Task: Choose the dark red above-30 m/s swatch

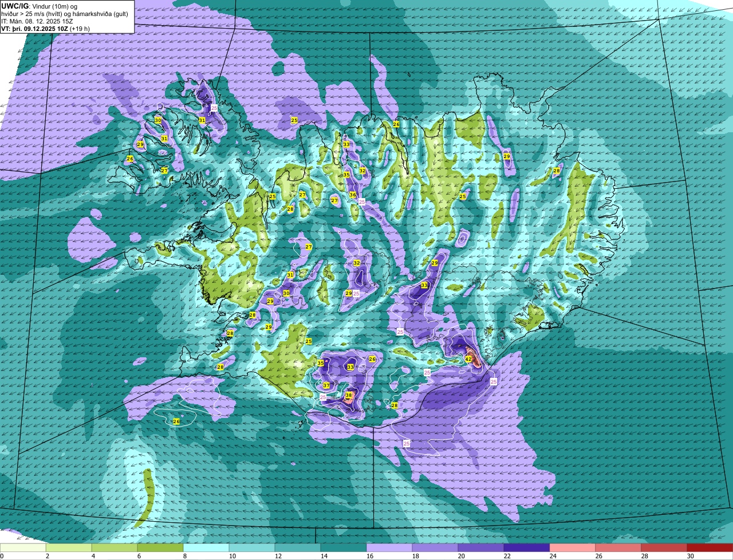Action: [x=710, y=548]
